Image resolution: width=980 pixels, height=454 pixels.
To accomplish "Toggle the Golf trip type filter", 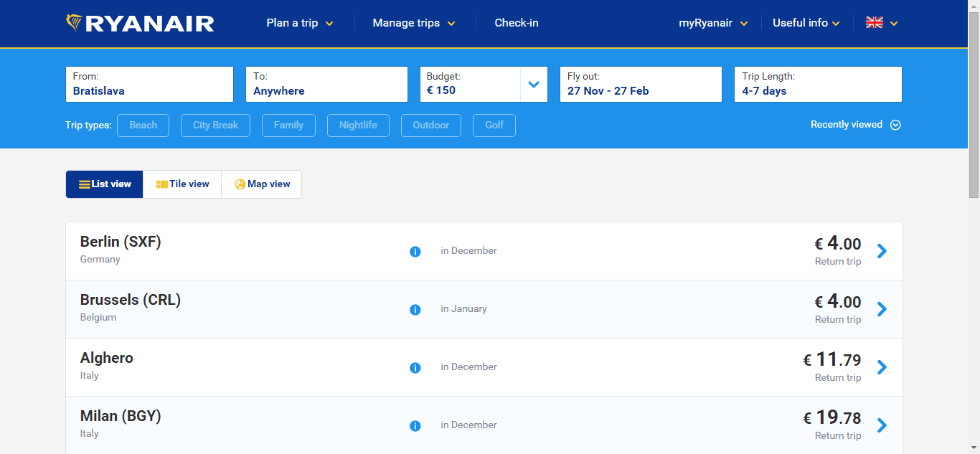I will tap(494, 125).
